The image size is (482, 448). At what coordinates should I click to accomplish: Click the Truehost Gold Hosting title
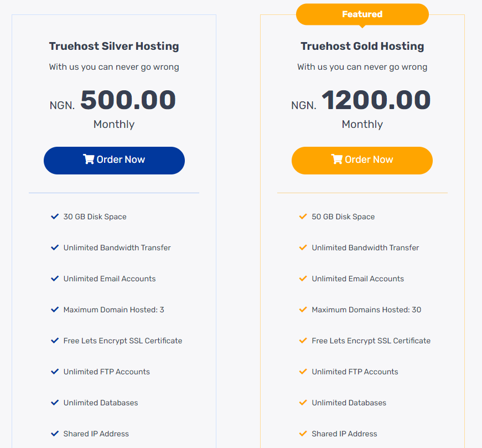point(362,47)
